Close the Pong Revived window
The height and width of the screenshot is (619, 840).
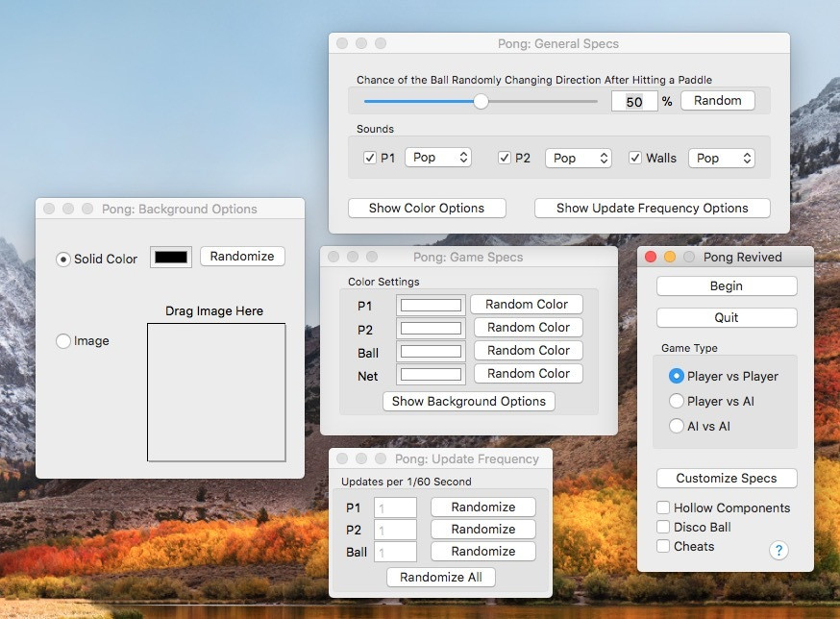click(651, 258)
